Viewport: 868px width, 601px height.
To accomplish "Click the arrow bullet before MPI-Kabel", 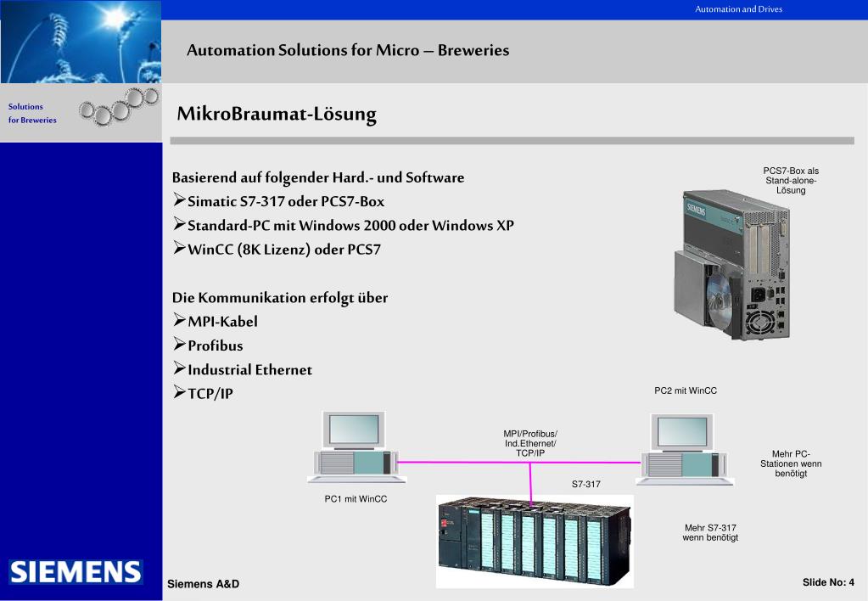I will [179, 320].
